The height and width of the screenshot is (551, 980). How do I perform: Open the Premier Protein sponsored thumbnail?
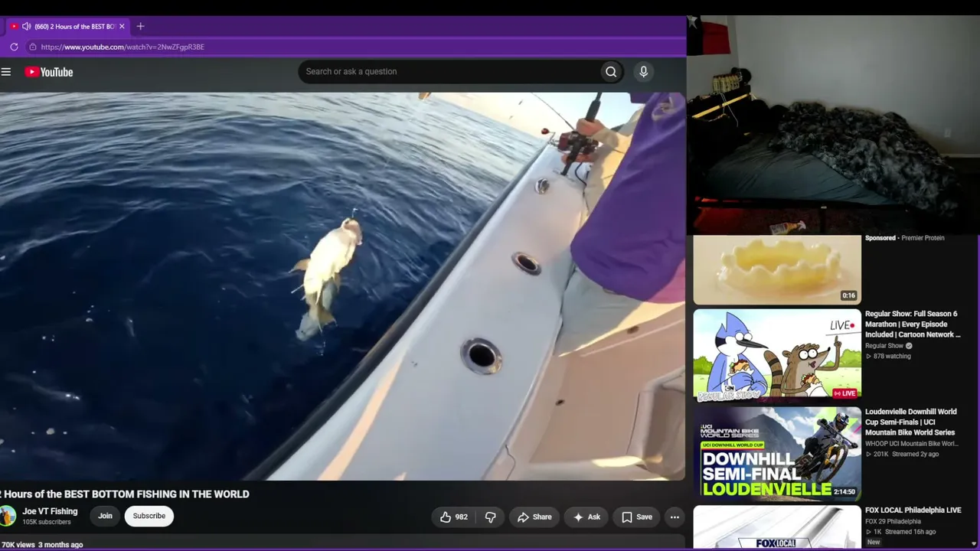777,270
